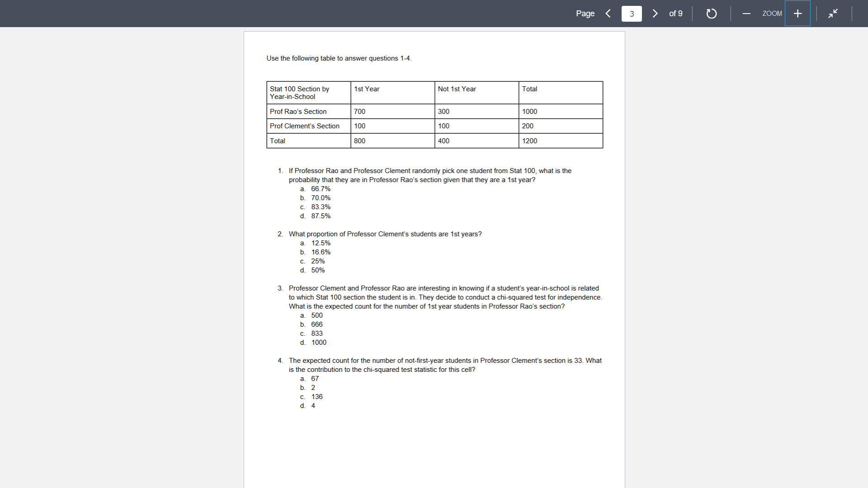Image resolution: width=868 pixels, height=488 pixels.
Task: Select the page number field
Action: (x=631, y=14)
